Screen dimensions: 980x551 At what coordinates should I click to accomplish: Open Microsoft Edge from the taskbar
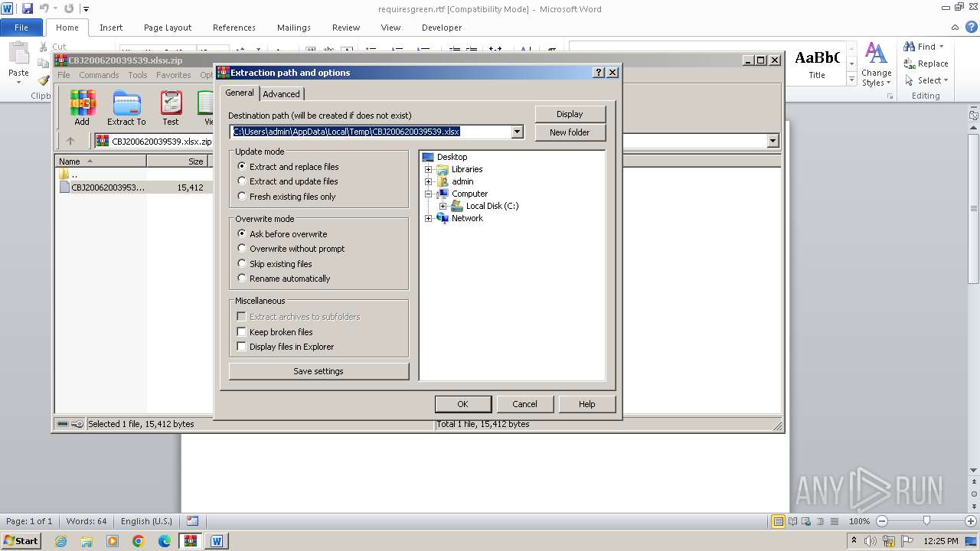[x=165, y=541]
